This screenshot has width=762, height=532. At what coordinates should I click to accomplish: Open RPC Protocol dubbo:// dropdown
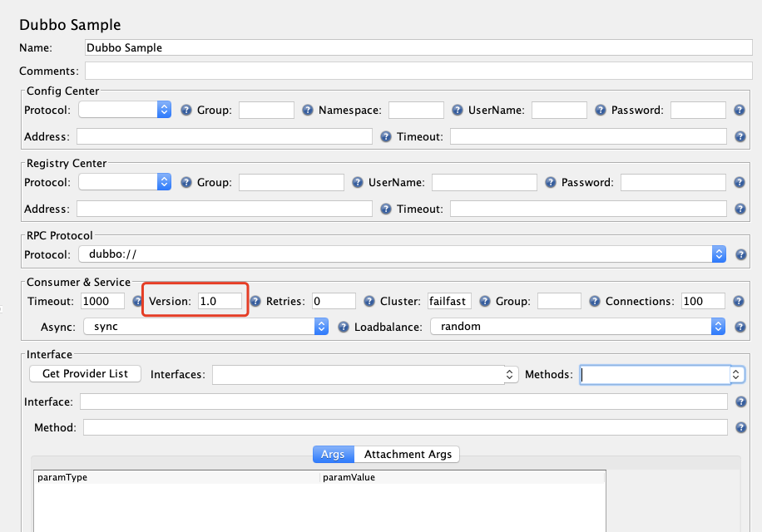point(403,254)
